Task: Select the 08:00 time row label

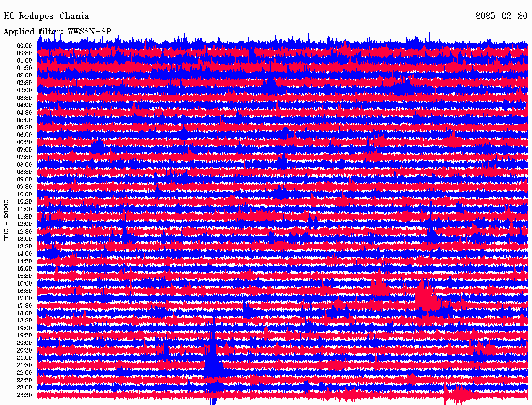Action: 24,165
